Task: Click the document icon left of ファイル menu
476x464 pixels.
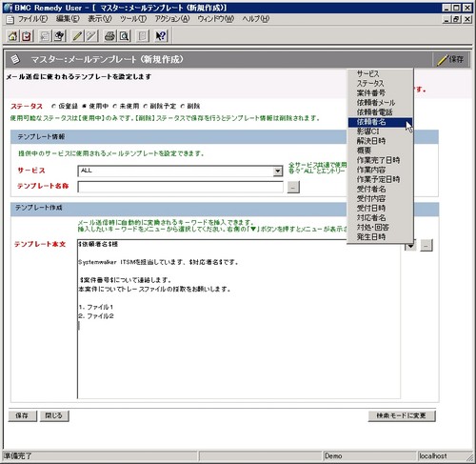Action: (10, 19)
